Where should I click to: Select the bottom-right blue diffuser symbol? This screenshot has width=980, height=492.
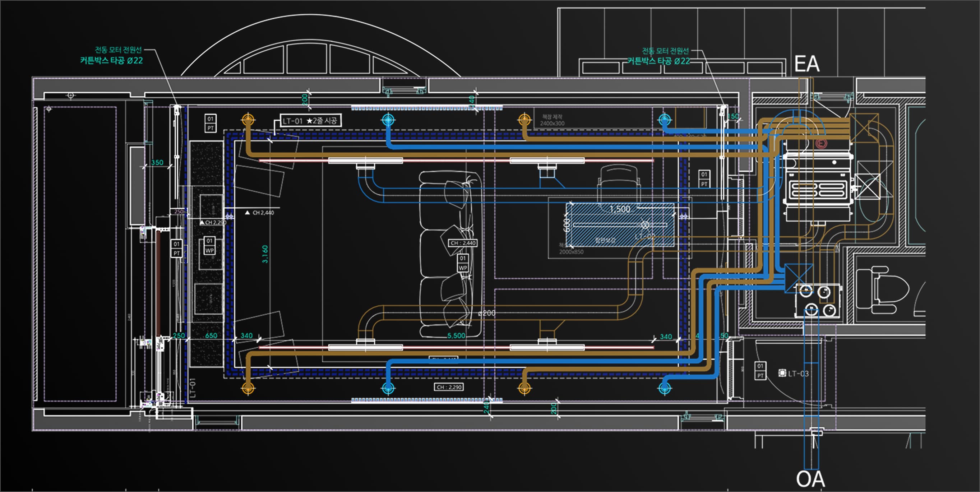pos(664,388)
